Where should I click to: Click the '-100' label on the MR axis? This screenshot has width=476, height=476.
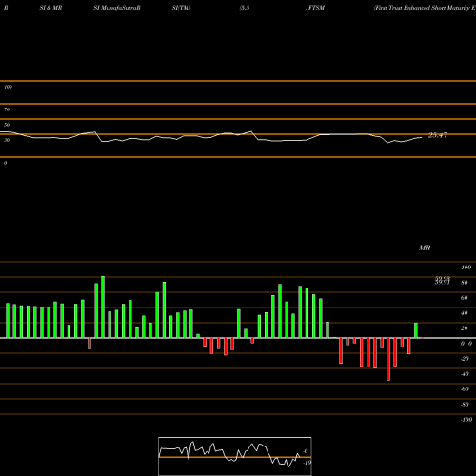466,420
